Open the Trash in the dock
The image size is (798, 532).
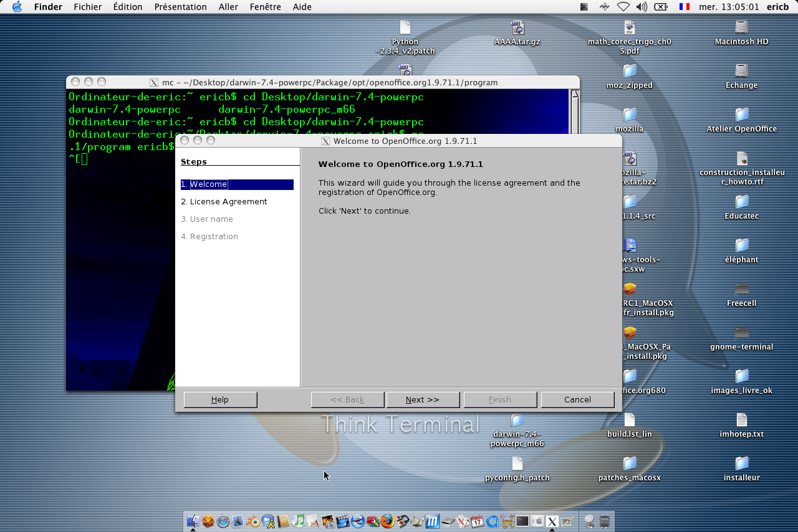click(x=604, y=521)
